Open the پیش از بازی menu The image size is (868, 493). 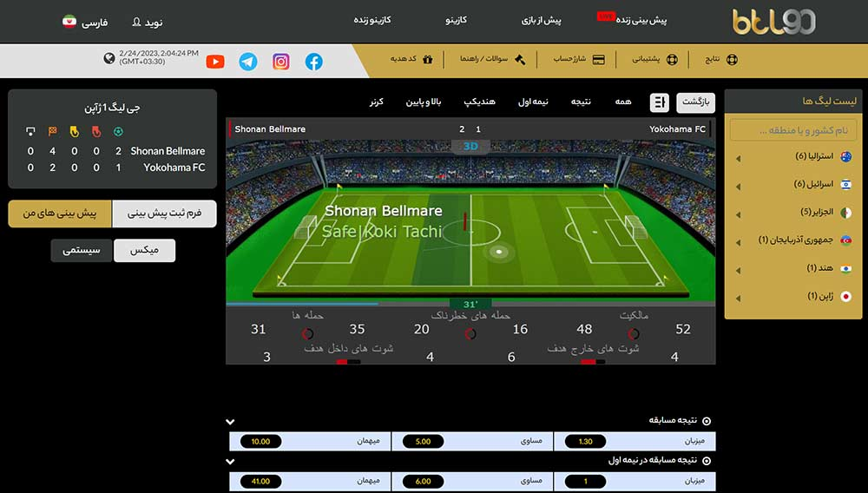tap(541, 21)
